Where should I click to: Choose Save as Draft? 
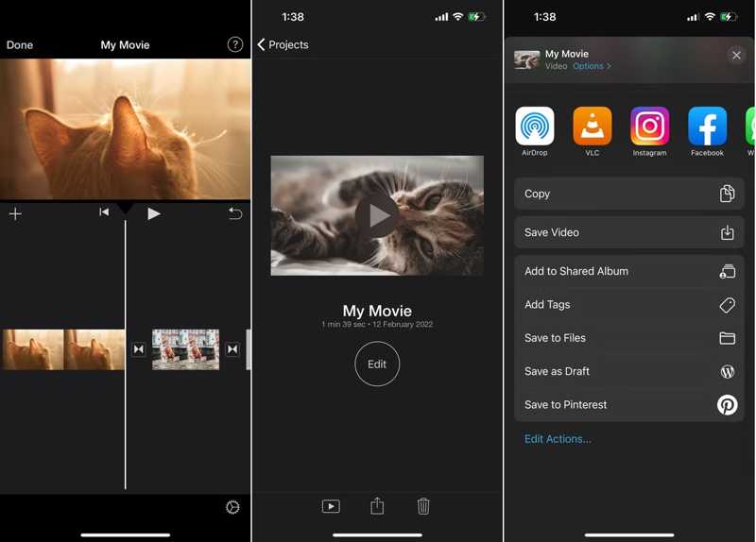coord(629,371)
